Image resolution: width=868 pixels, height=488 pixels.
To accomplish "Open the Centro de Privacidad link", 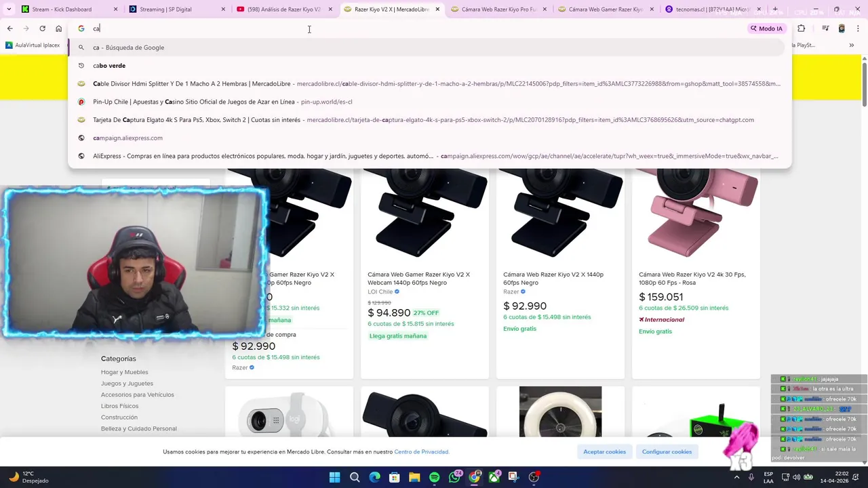I will pyautogui.click(x=421, y=452).
